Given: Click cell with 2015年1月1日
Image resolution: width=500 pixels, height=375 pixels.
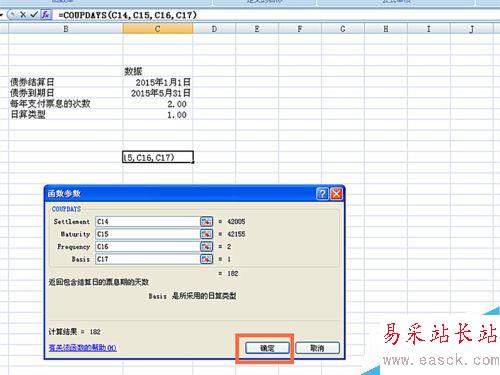Looking at the screenshot, I should pos(158,82).
